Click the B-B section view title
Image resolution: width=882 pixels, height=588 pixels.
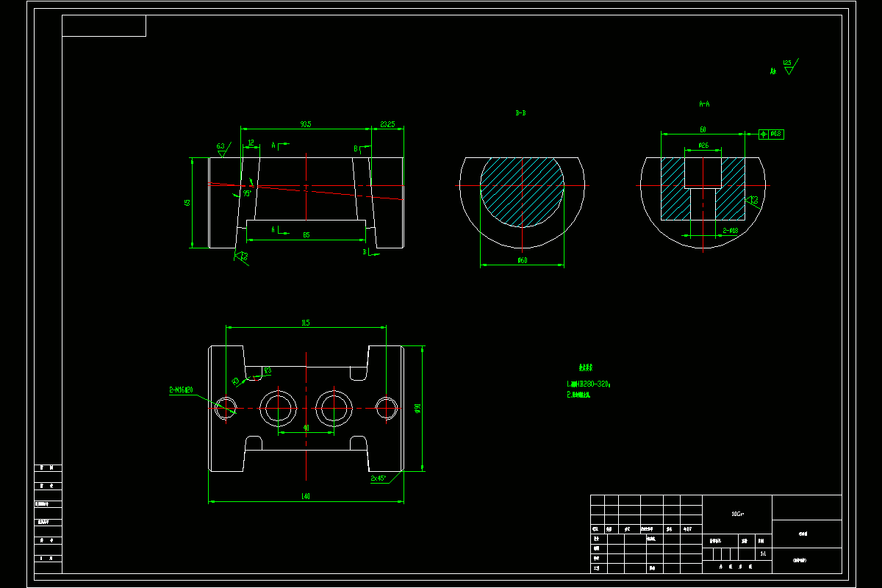click(x=520, y=113)
